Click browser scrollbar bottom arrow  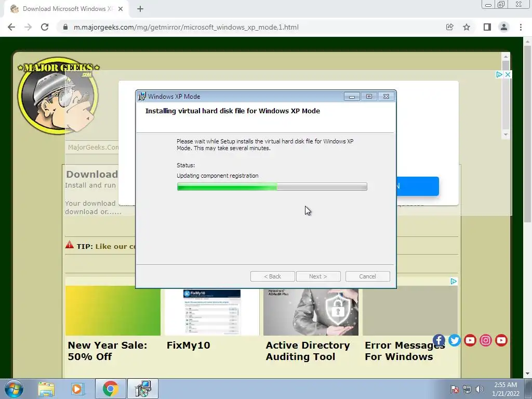click(527, 374)
